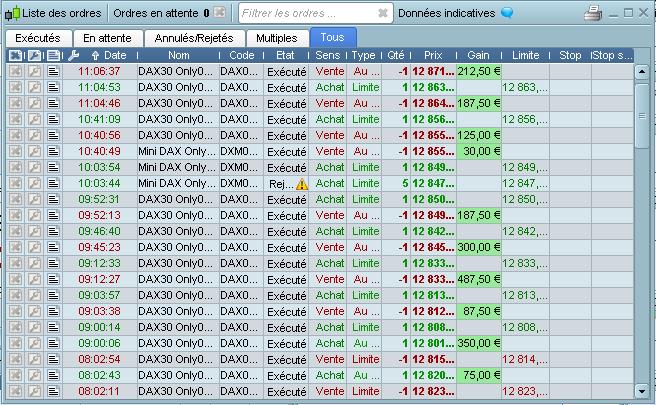Select the 350,00 € gain cell

coord(479,343)
